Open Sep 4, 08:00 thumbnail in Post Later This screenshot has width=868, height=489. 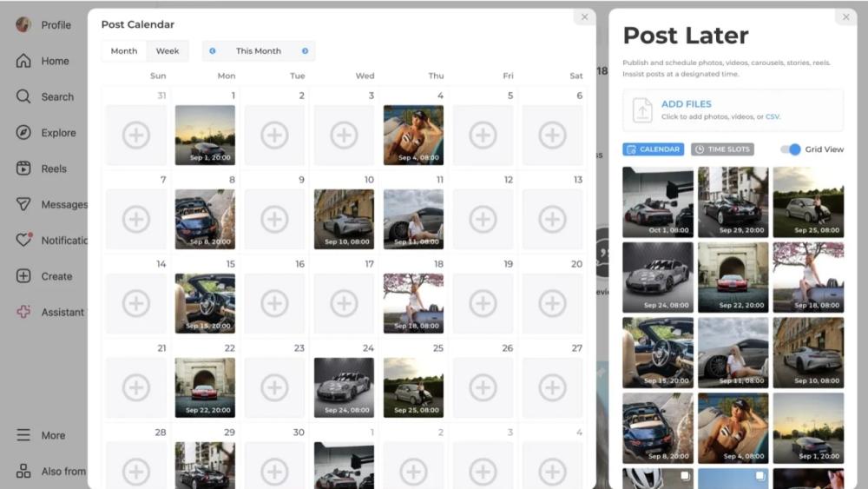coord(733,428)
